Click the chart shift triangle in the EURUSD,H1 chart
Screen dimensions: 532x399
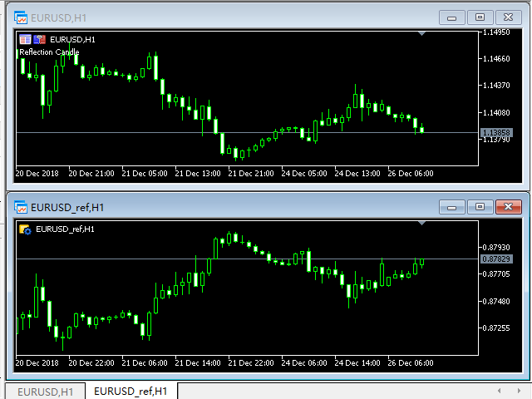click(421, 33)
